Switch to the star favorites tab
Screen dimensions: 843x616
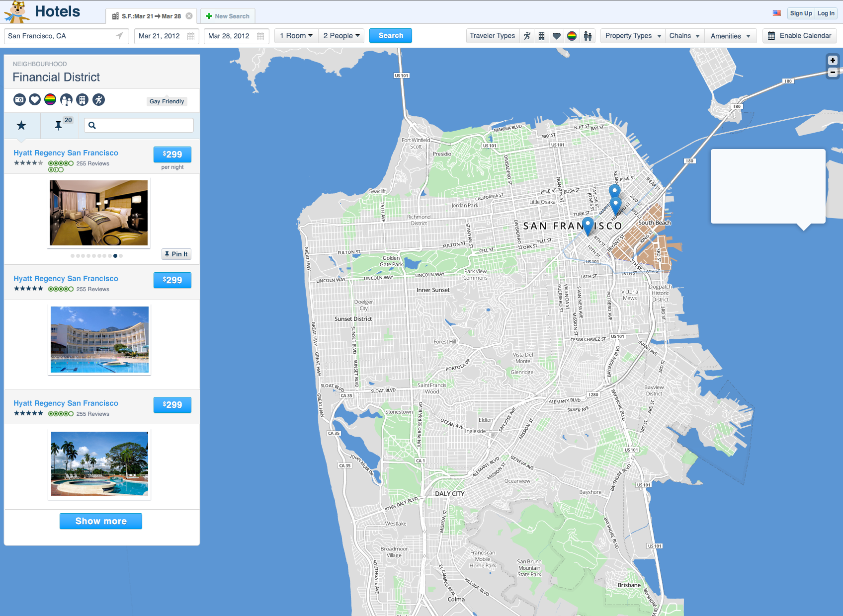(x=21, y=126)
